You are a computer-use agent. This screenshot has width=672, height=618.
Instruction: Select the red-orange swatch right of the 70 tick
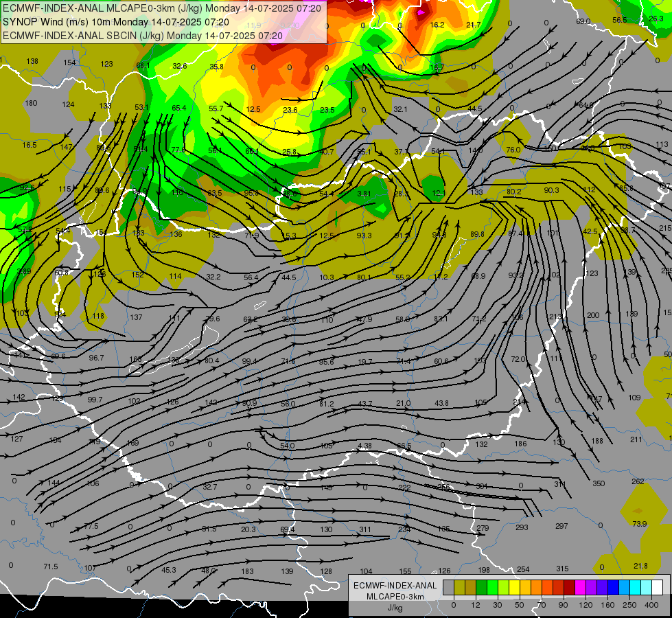click(x=547, y=588)
